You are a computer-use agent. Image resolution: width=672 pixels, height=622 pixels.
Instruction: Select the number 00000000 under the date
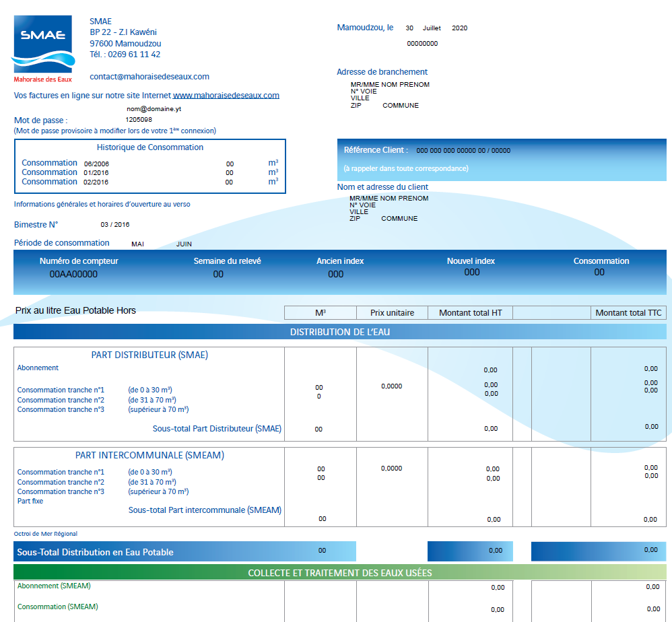422,43
